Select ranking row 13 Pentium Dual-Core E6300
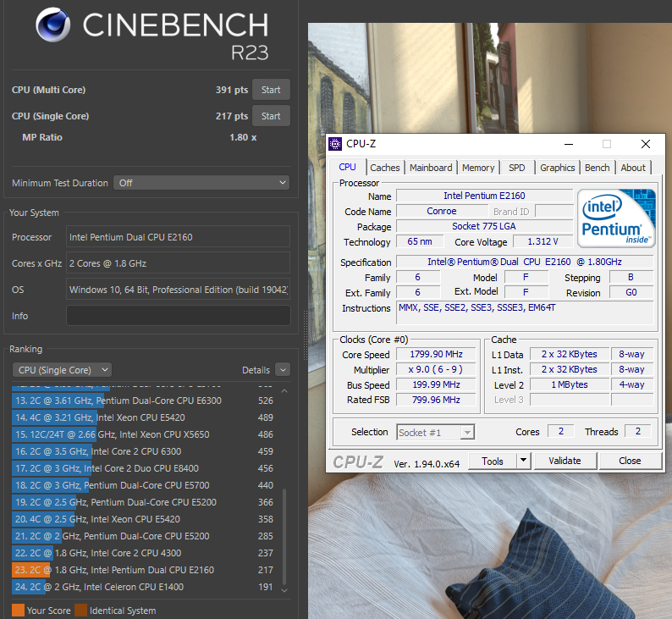 coord(144,401)
